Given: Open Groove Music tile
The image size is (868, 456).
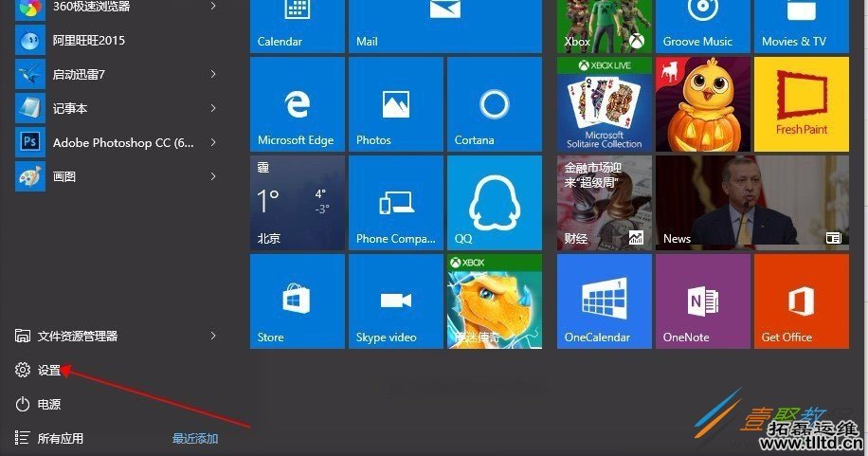Looking at the screenshot, I should 702,27.
